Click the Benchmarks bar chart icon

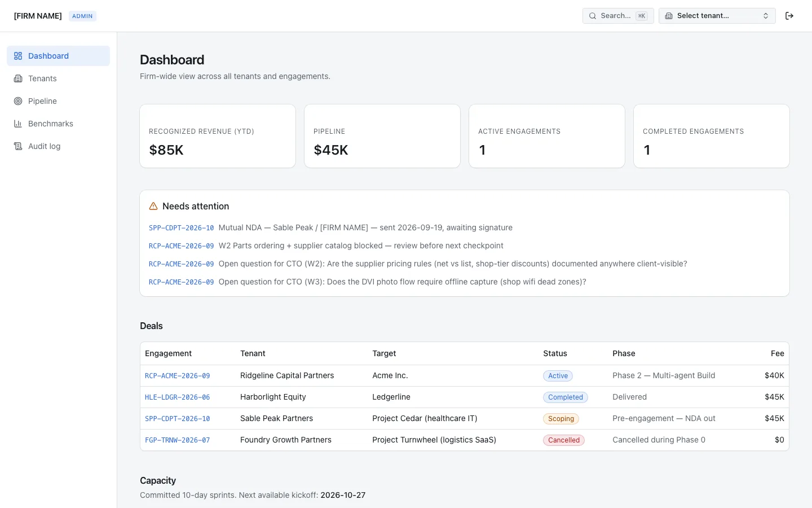tap(18, 124)
